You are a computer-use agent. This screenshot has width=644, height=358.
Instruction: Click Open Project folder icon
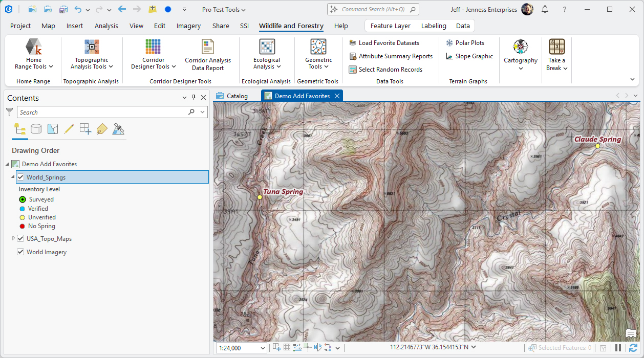tap(48, 9)
